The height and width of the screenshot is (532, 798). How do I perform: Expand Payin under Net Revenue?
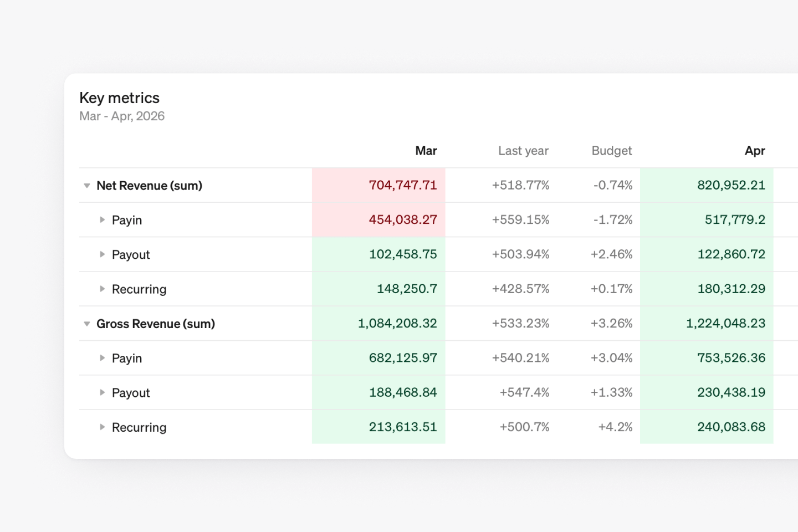coord(102,220)
